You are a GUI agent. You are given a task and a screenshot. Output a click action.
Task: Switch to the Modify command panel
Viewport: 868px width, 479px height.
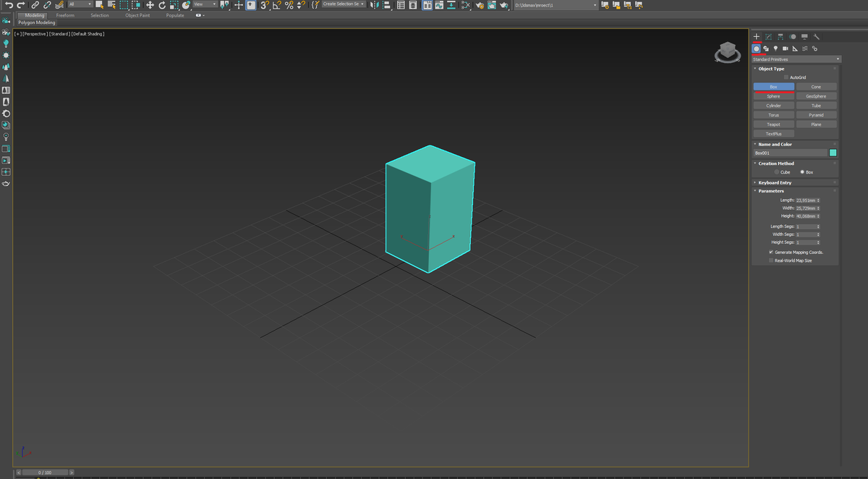[x=768, y=36]
